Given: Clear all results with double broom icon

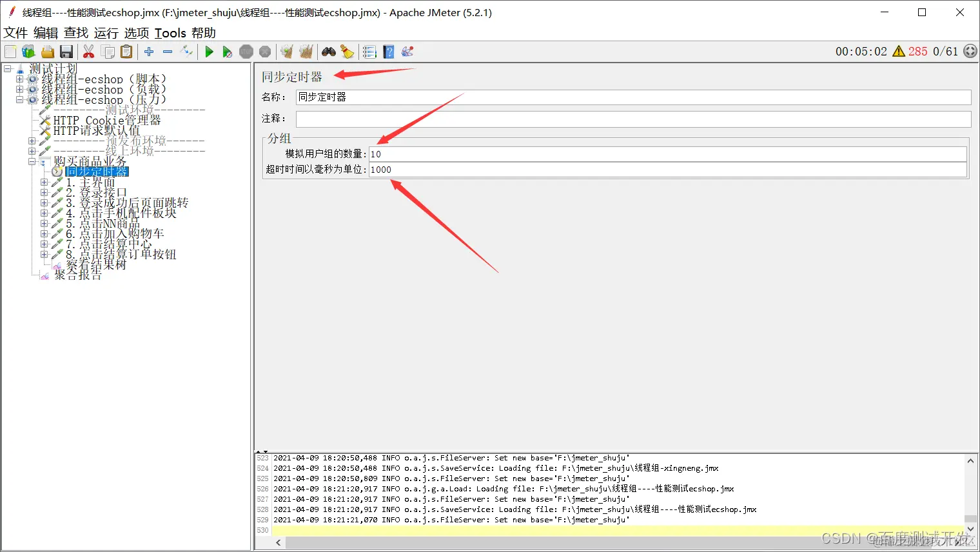Looking at the screenshot, I should click(306, 52).
